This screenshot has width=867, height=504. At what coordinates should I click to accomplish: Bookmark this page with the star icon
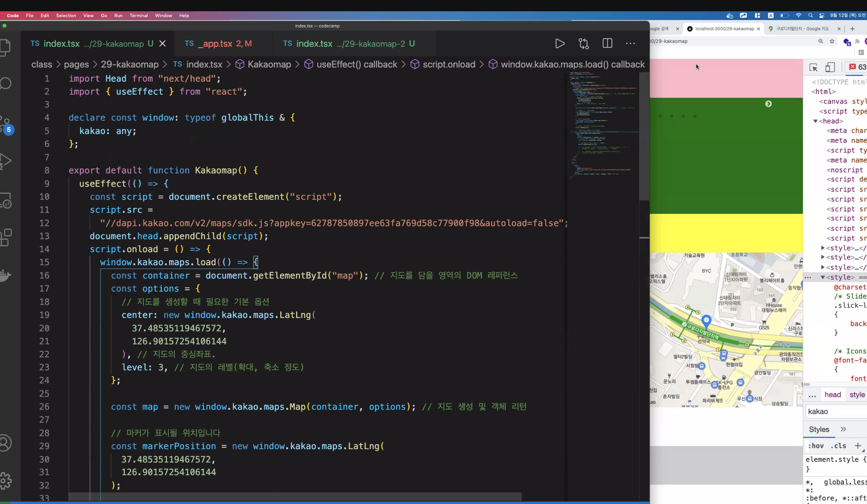[x=832, y=41]
